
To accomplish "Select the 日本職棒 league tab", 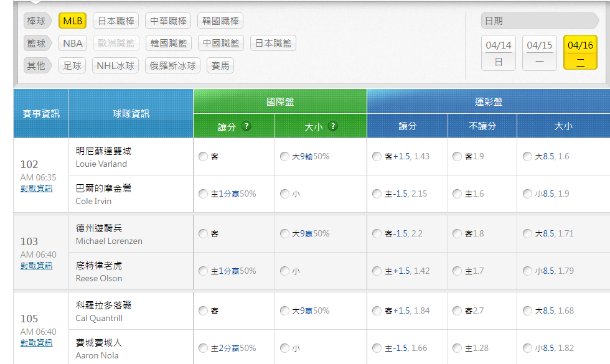I will [116, 21].
